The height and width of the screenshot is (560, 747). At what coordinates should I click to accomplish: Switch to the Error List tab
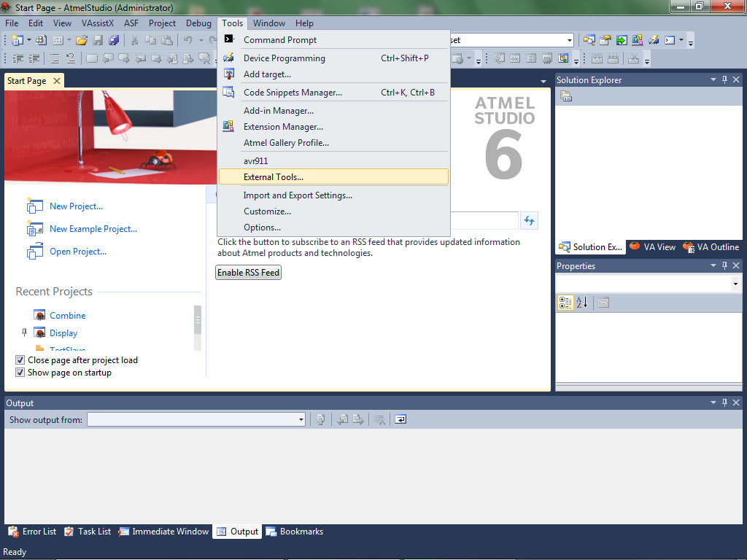[32, 532]
